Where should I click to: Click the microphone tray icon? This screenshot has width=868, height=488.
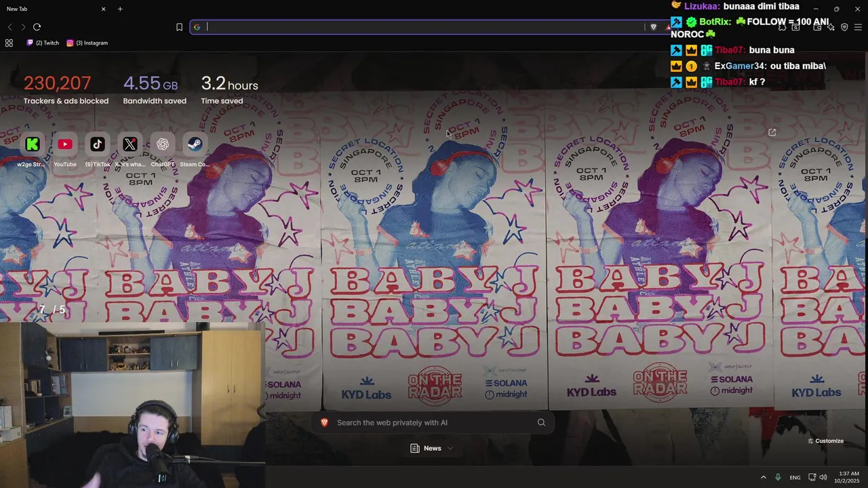point(778,477)
